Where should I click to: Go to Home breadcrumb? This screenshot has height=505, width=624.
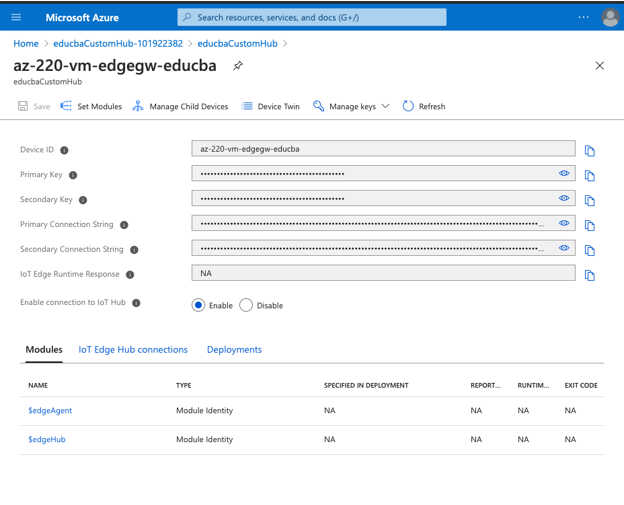point(26,43)
